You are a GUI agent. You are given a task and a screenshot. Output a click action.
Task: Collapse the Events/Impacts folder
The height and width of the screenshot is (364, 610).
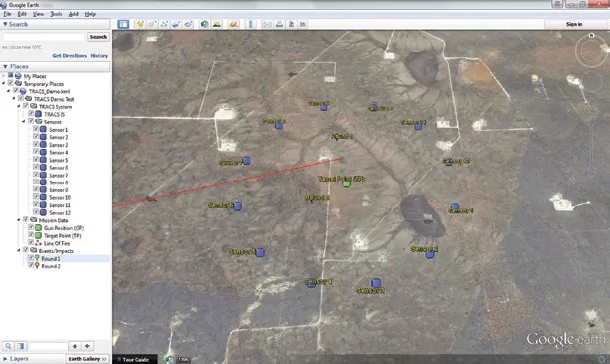[19, 251]
